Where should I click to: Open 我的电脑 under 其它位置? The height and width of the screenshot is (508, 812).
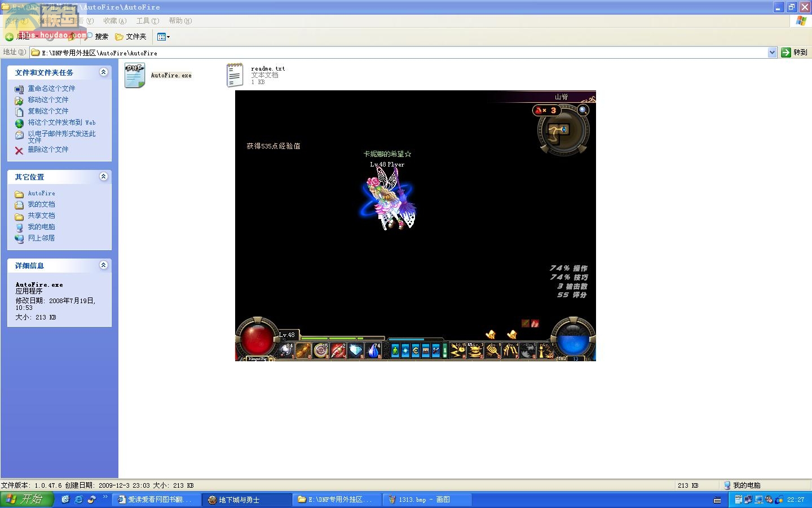coord(41,227)
